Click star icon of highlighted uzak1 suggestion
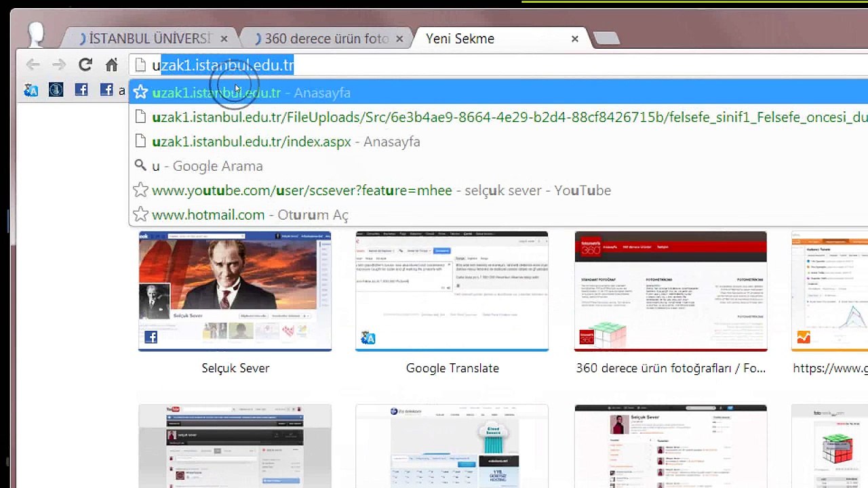 [140, 93]
